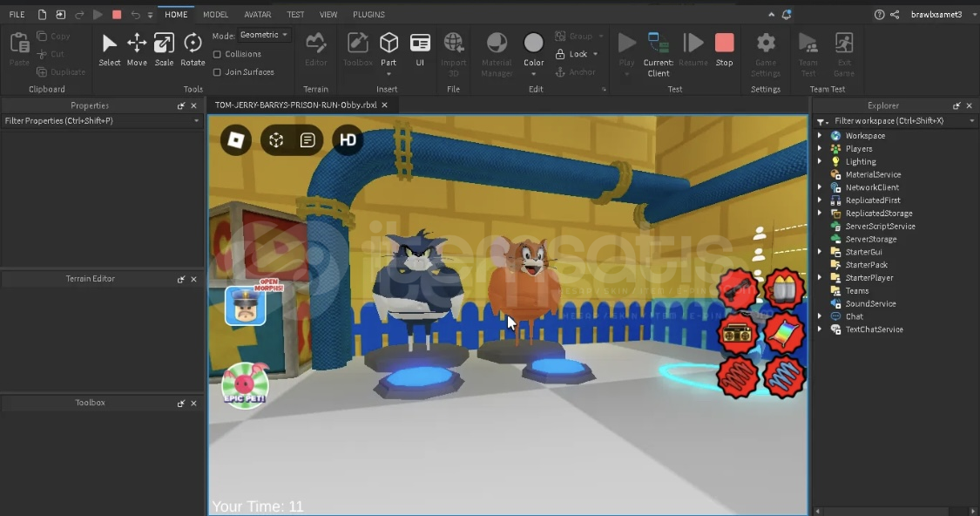This screenshot has height=516, width=980.
Task: Enable the Collisions checkbox
Action: [x=217, y=54]
